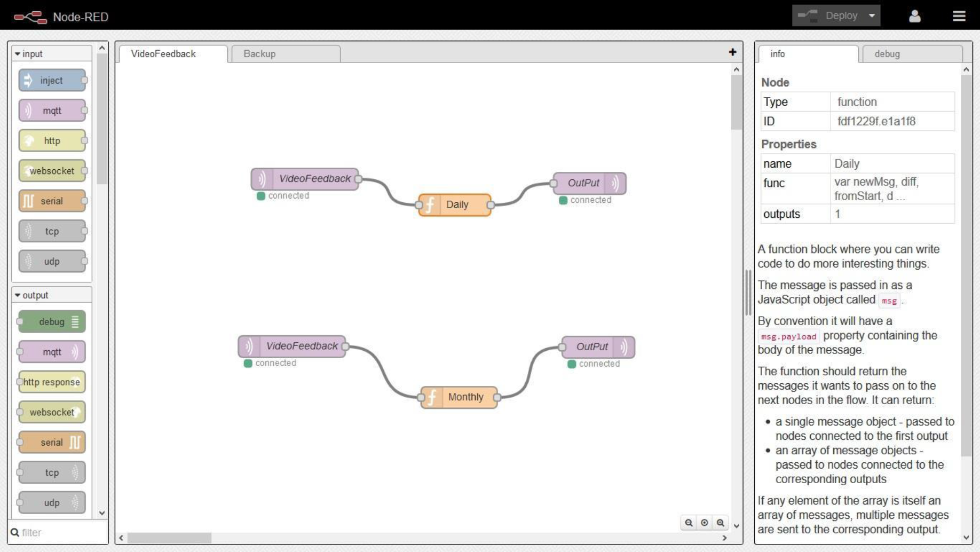Click the Type value function
Screen dimensions: 980x552
857,102
